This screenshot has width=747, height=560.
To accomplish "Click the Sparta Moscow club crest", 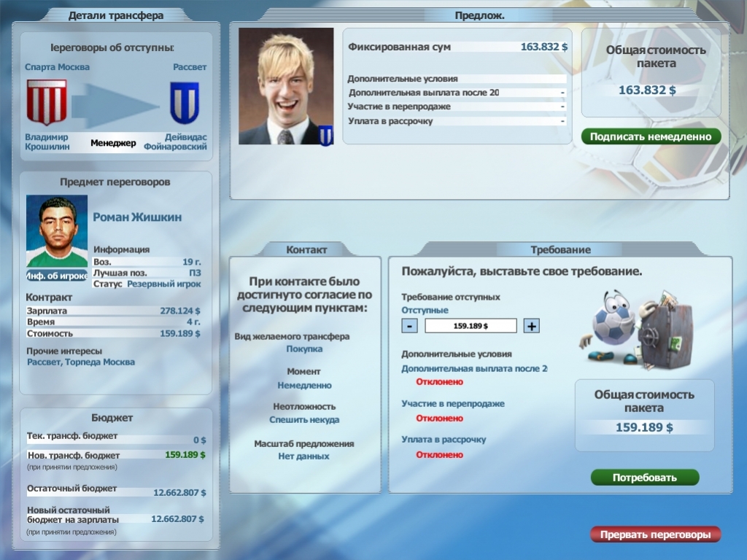I will (46, 102).
